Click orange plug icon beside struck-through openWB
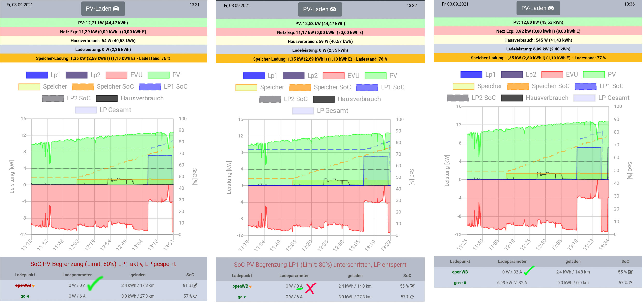 coord(33,286)
